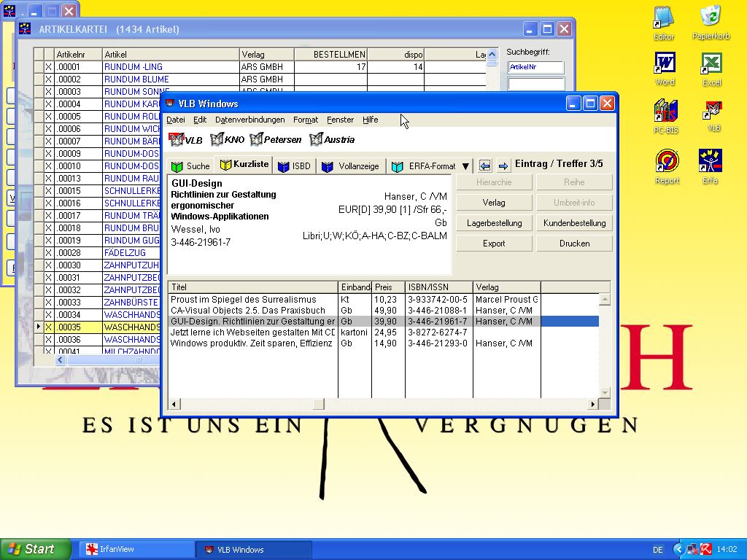Open the PC-BIS desktop icon

(665, 116)
